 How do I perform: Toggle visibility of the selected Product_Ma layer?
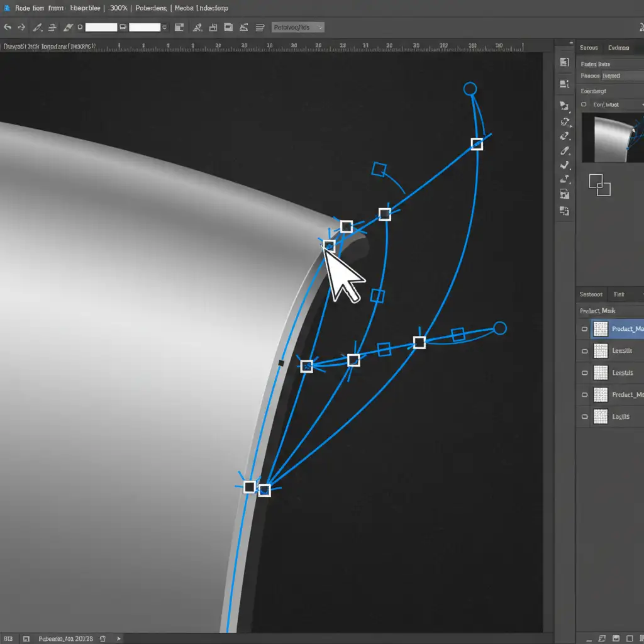(584, 329)
